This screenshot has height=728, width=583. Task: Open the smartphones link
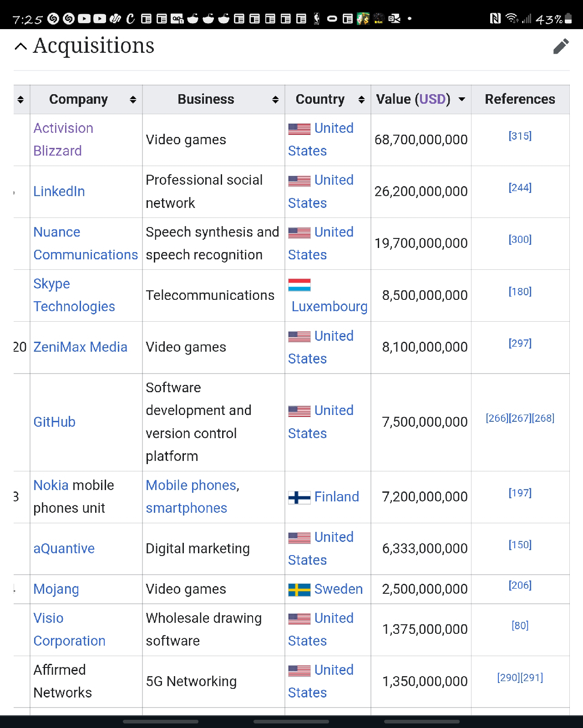186,508
